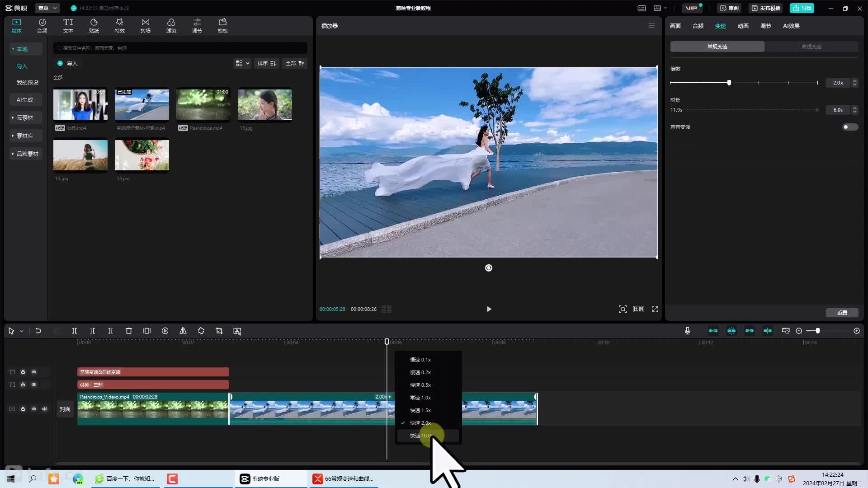The width and height of the screenshot is (868, 488).
Task: Click the keyboard shortcuts icon in title bar
Action: (642, 8)
